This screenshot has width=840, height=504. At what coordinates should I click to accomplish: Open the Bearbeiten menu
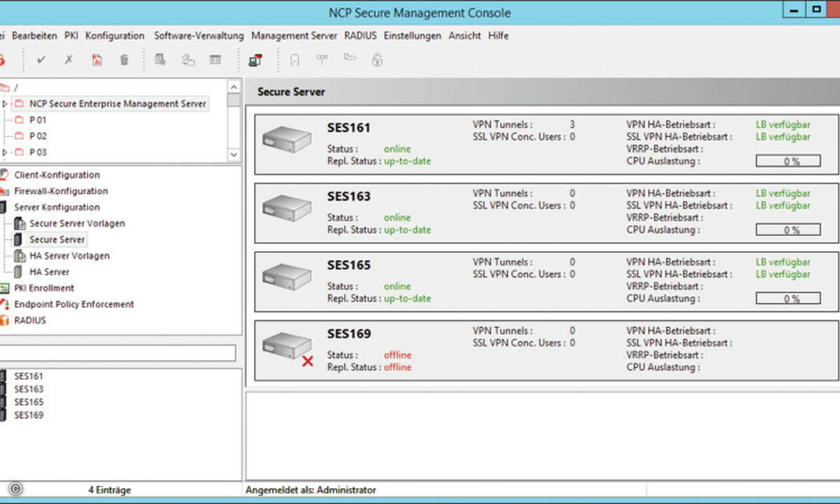[x=34, y=36]
